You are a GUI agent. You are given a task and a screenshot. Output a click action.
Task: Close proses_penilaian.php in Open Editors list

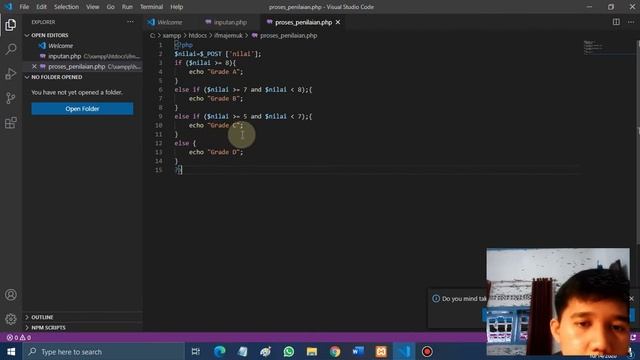34,67
